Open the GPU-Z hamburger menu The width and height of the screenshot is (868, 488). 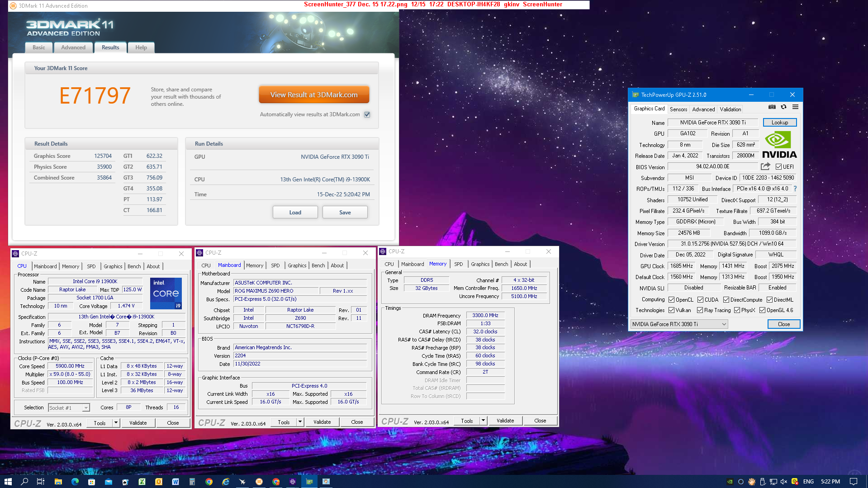(795, 107)
